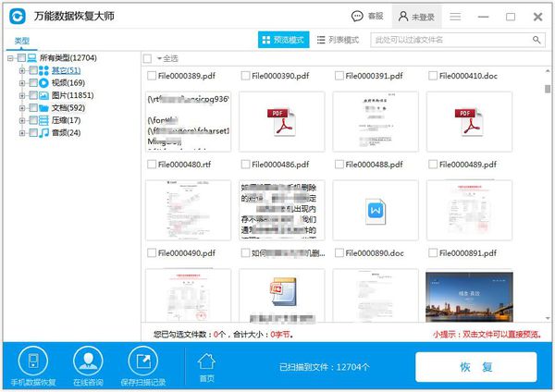Click the 文档 folder category icon
Image resolution: width=555 pixels, height=392 pixels.
[43, 108]
